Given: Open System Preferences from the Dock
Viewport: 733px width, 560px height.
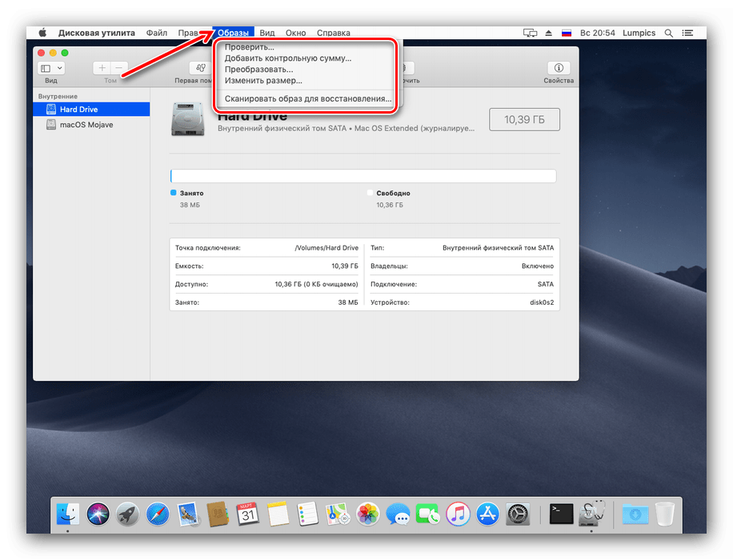Looking at the screenshot, I should [x=518, y=514].
